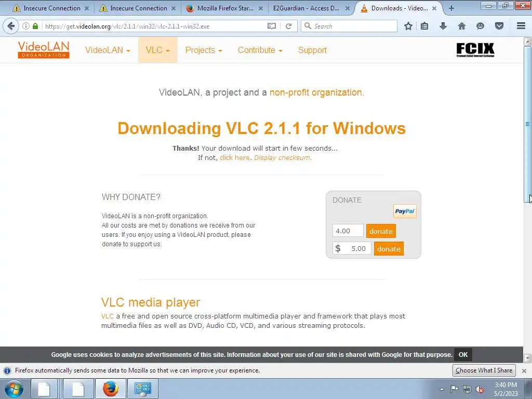Show your bookmarks list icon
Viewport: 532px width, 399px height.
[x=424, y=26]
